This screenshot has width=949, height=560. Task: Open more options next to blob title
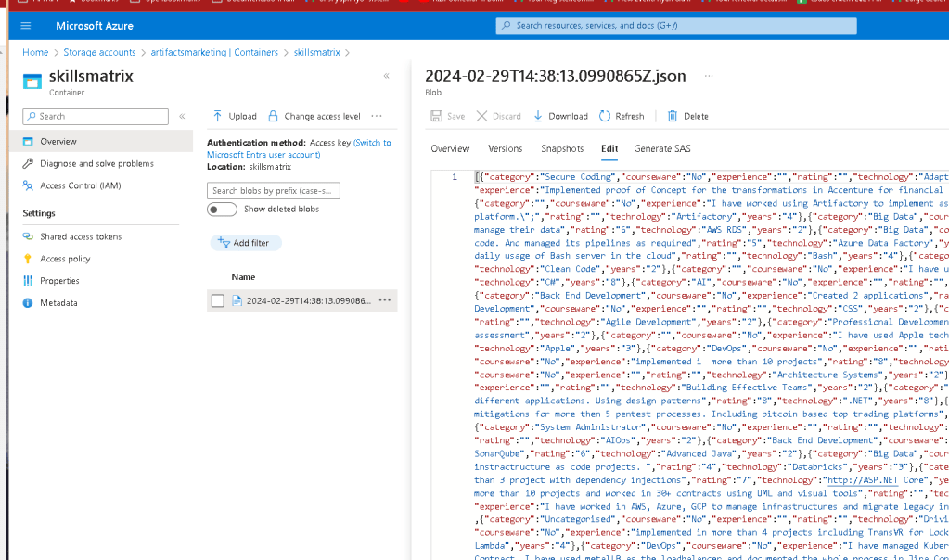(709, 76)
